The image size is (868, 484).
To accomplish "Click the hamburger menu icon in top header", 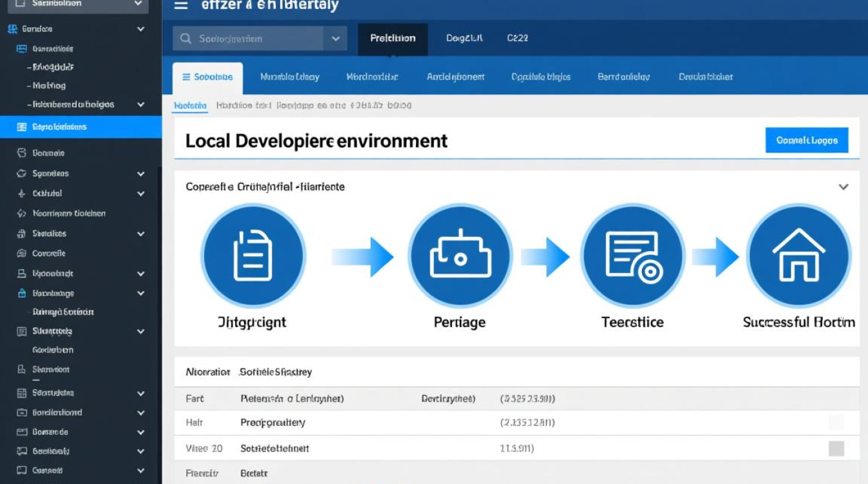I will click(181, 6).
